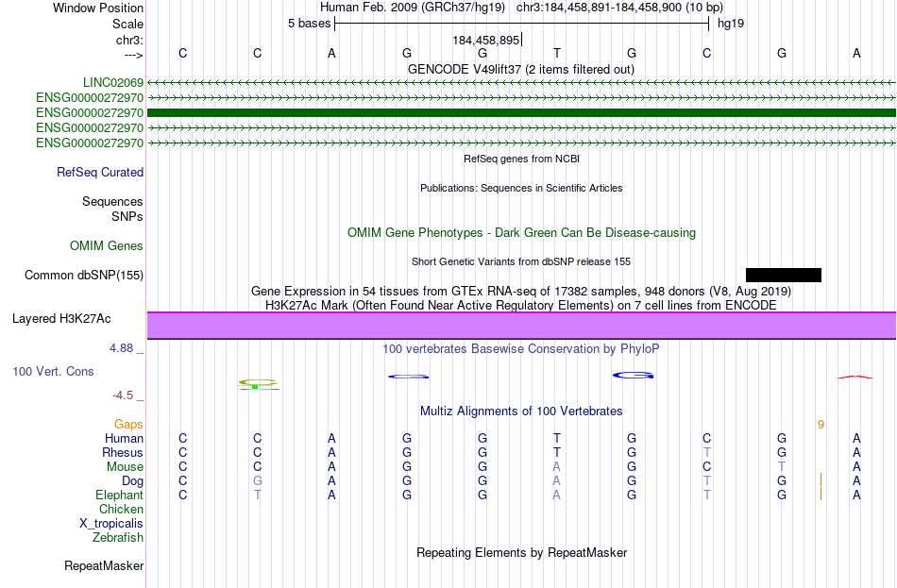This screenshot has height=588, width=897.
Task: Click the SNPs track label
Action: (127, 217)
